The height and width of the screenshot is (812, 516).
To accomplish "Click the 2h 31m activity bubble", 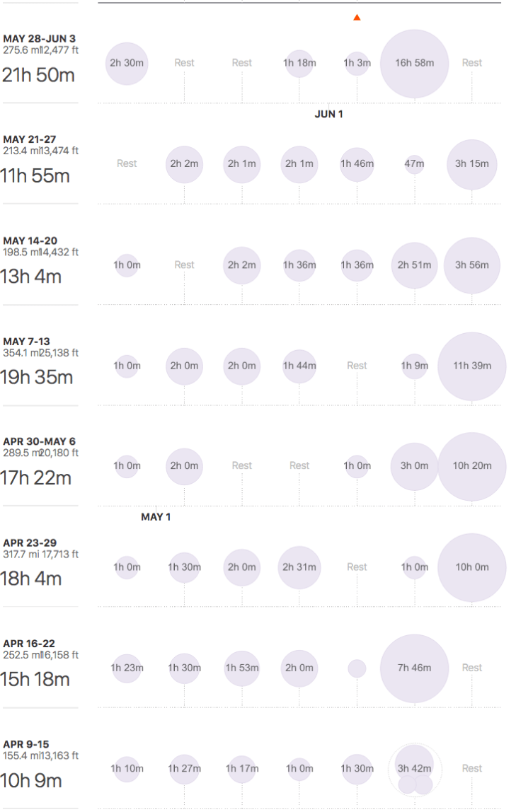I will (x=299, y=567).
